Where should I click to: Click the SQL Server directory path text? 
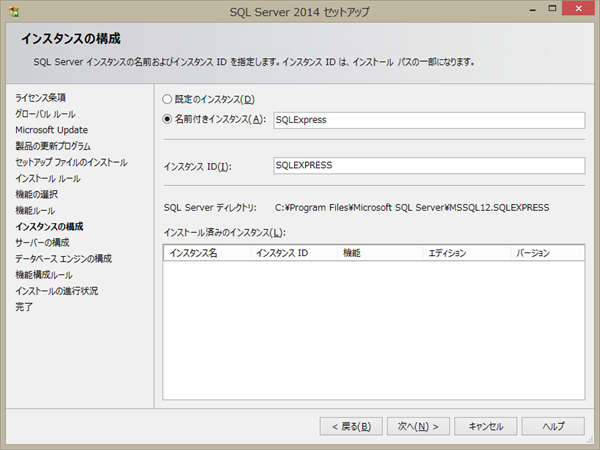coord(412,207)
